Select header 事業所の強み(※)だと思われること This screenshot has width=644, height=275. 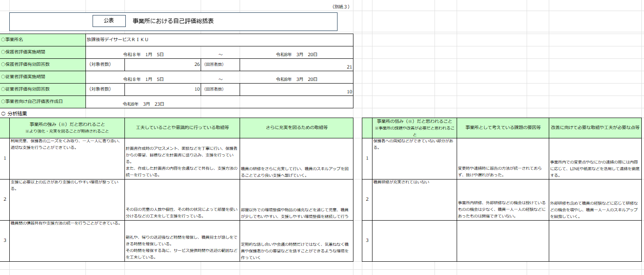pyautogui.click(x=67, y=128)
